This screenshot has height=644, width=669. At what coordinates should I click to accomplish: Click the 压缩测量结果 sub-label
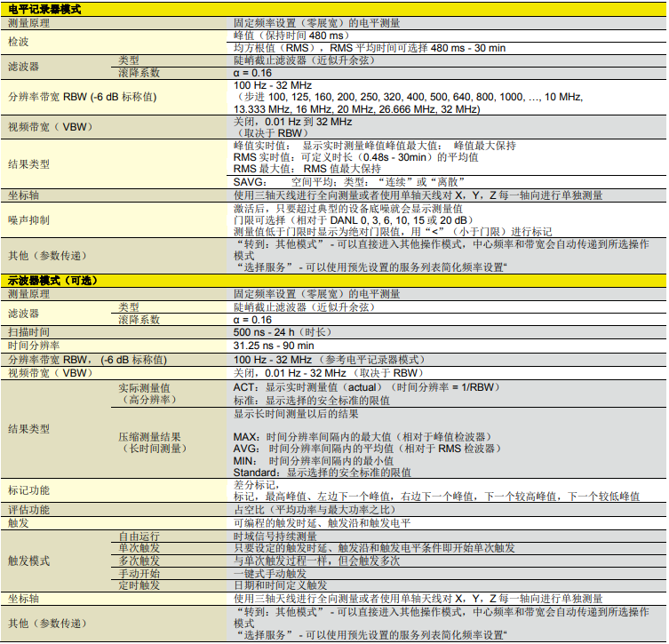point(150,437)
